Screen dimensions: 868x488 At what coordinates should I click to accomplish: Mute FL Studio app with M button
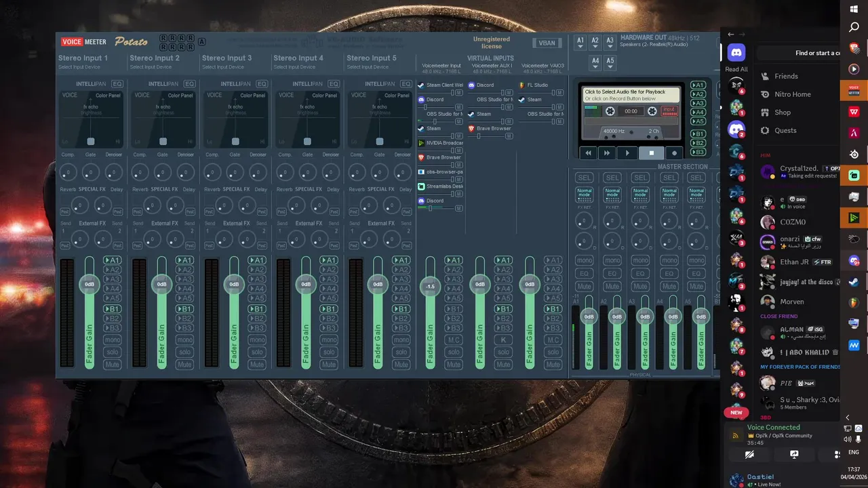(559, 93)
